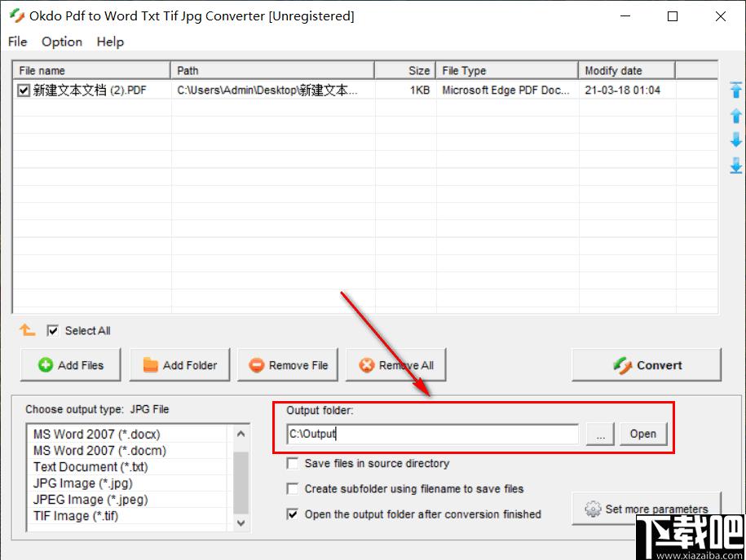Move selected file down one position
Image resolution: width=746 pixels, height=560 pixels.
[735, 140]
